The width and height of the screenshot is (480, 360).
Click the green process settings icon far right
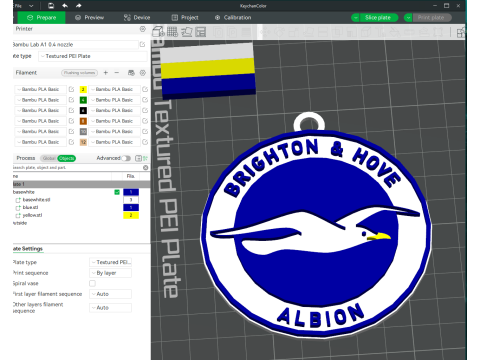146,158
